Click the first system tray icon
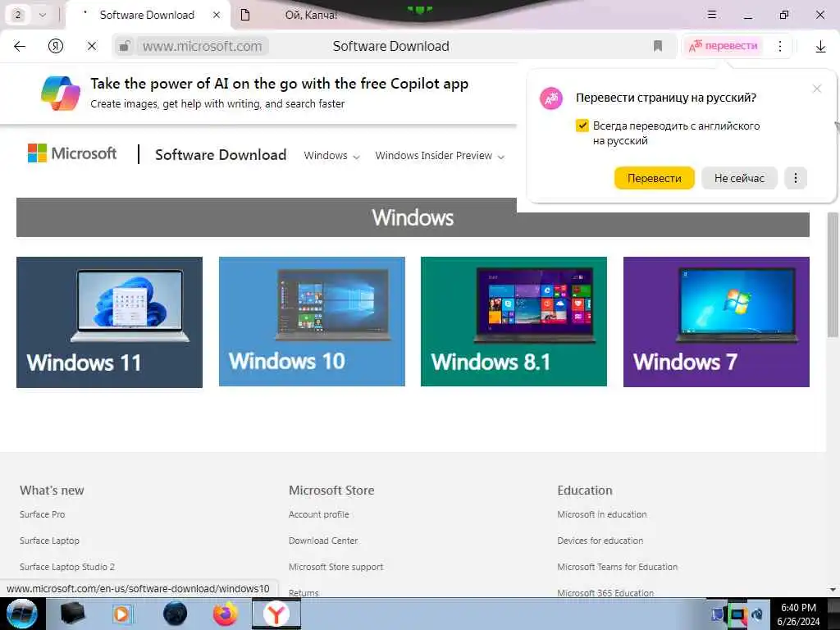 [x=717, y=615]
